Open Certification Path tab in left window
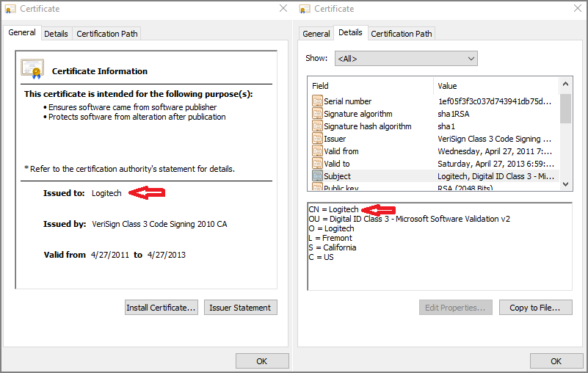The image size is (588, 373). [x=107, y=34]
